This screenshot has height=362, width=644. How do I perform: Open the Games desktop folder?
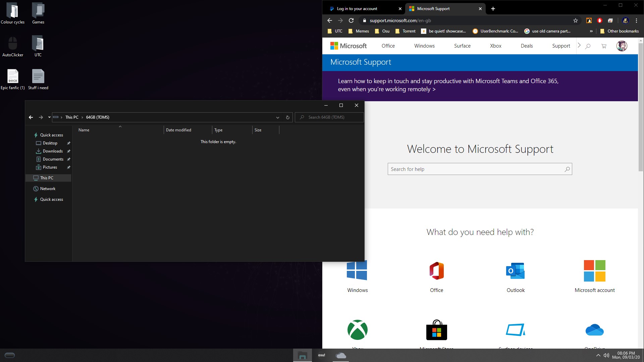[38, 13]
